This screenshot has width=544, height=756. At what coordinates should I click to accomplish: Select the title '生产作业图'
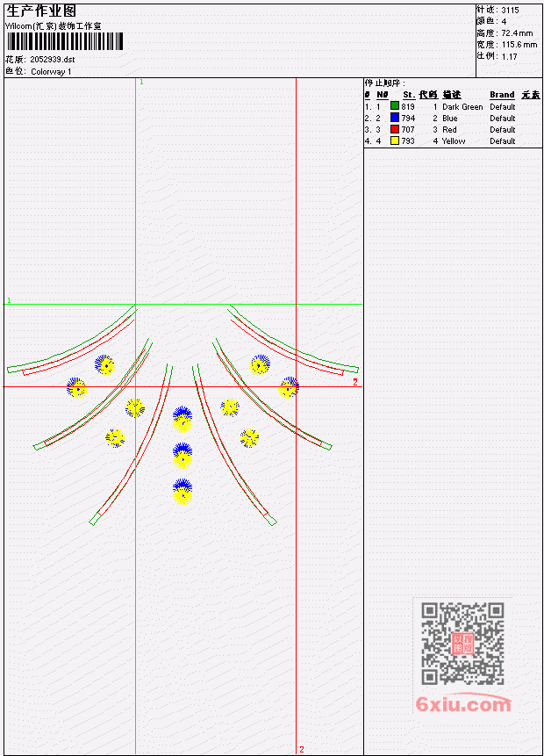pyautogui.click(x=41, y=11)
